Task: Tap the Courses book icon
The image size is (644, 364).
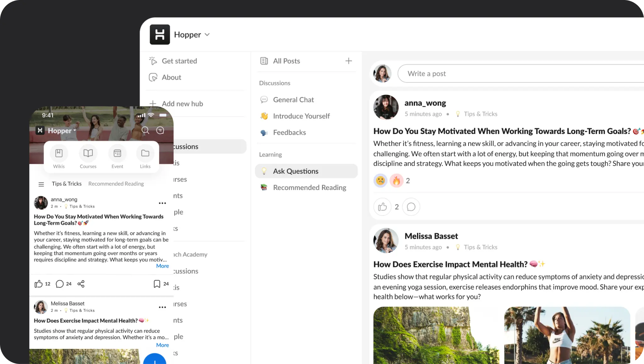Action: (x=88, y=154)
